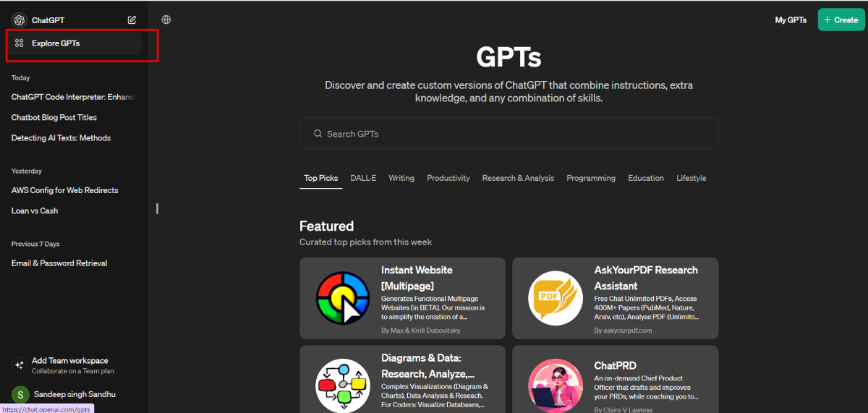This screenshot has width=868, height=413.
Task: Open chat Chatbot Blog Post Titles
Action: pos(54,117)
